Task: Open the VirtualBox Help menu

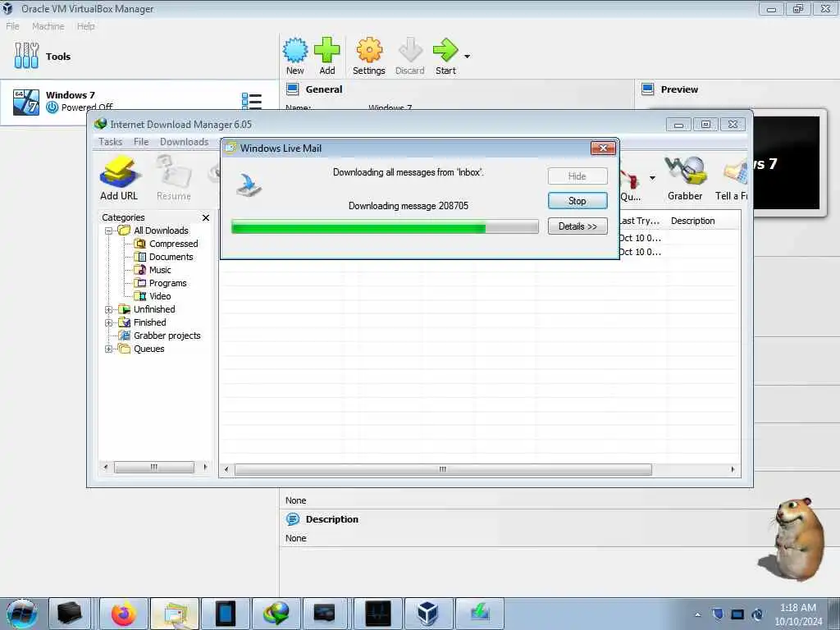Action: point(85,26)
